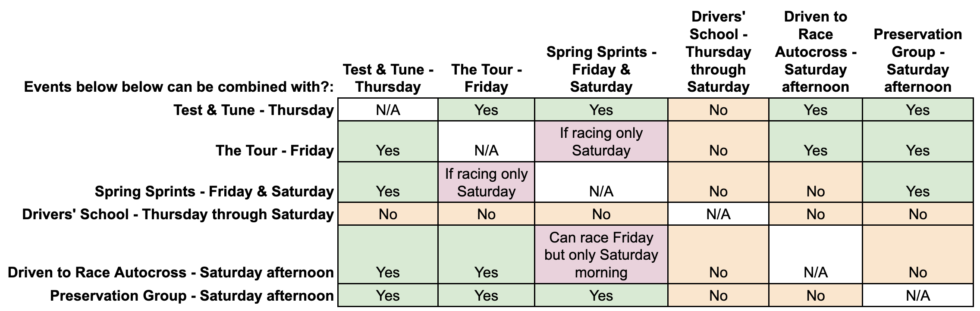
Task: Click 'The Tour - Friday' column header
Action: pos(486,78)
